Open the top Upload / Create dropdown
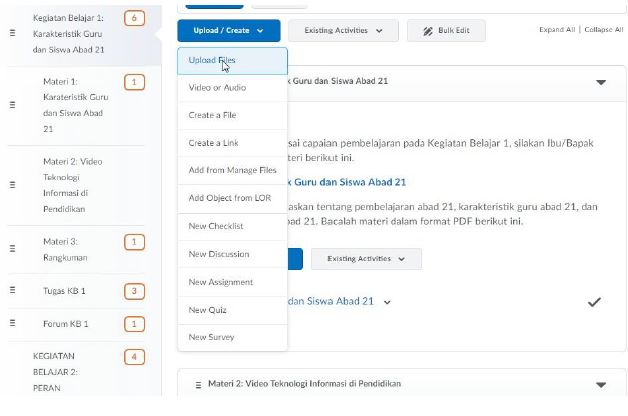 229,30
